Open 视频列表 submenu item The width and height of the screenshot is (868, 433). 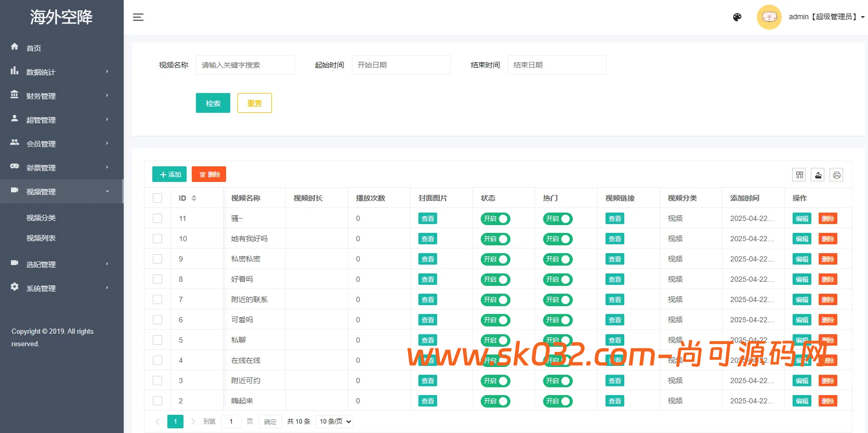41,238
